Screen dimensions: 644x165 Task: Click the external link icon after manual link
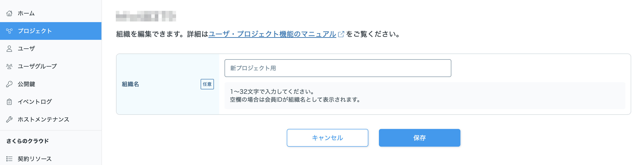[x=341, y=34]
